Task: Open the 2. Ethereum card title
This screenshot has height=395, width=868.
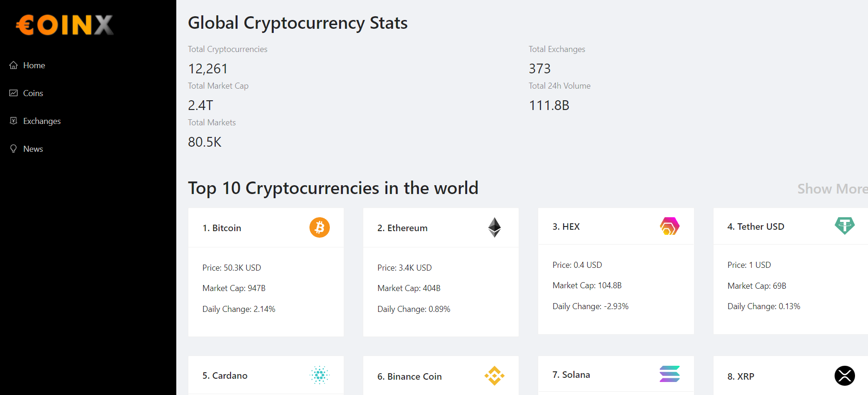Action: tap(402, 228)
